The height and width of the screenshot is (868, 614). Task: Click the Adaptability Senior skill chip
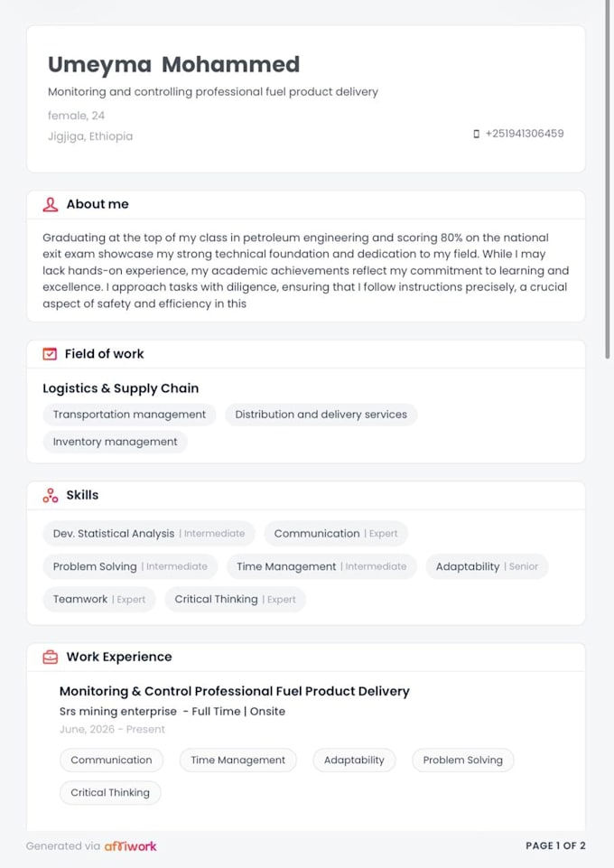[487, 566]
